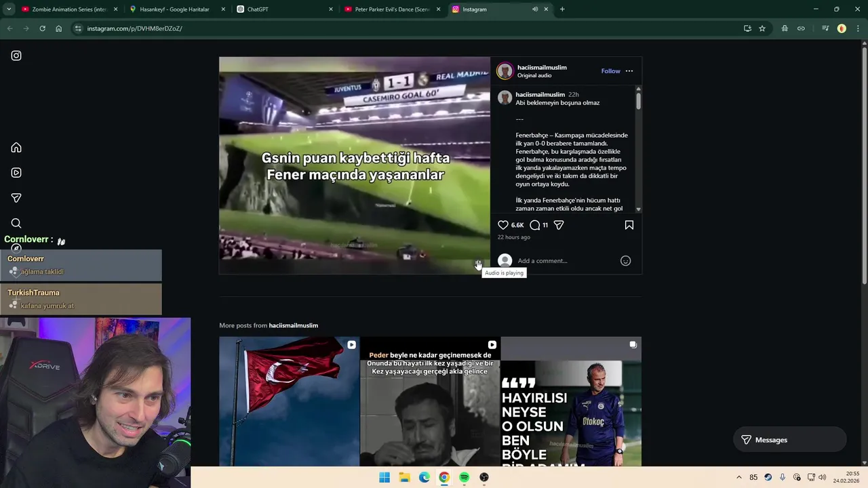Open the tab search dropdown arrow

coord(9,9)
